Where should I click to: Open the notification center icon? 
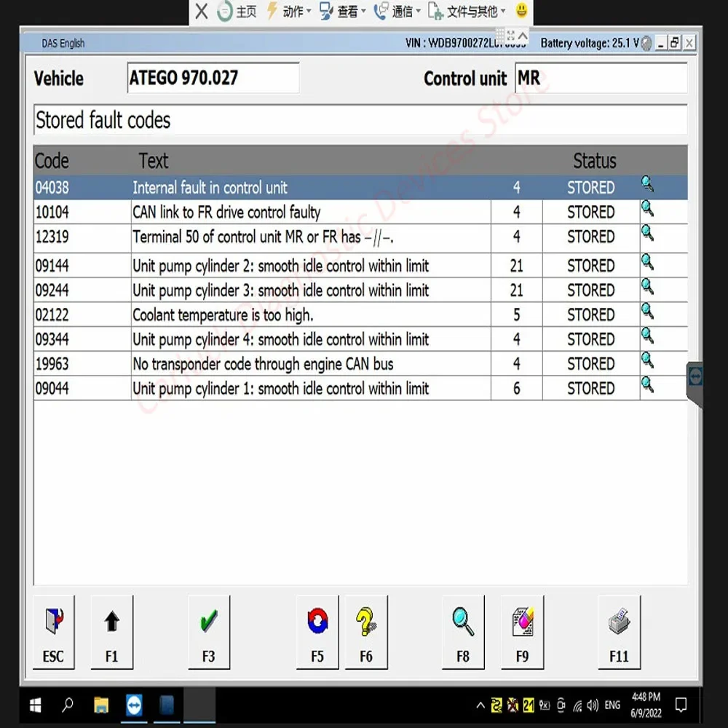point(681,705)
